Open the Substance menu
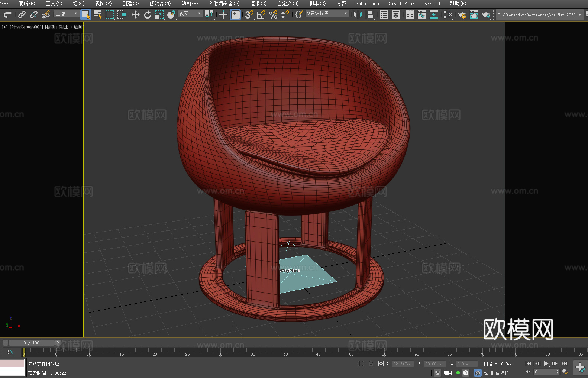The width and height of the screenshot is (588, 378). pos(367,3)
